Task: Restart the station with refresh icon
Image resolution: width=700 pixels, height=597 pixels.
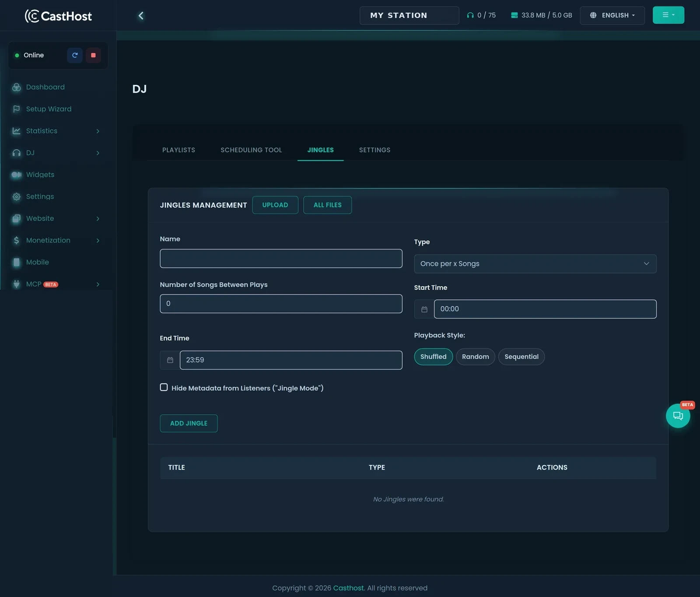Action: point(75,55)
